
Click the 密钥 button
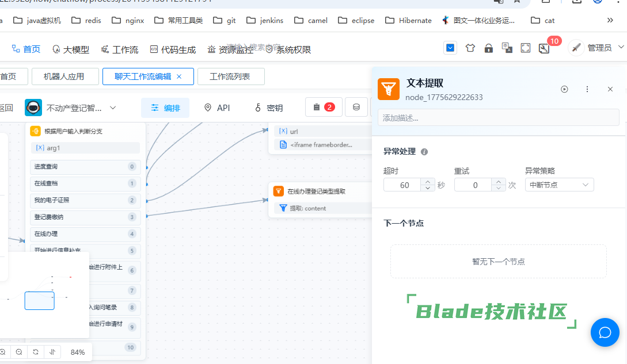tap(269, 108)
